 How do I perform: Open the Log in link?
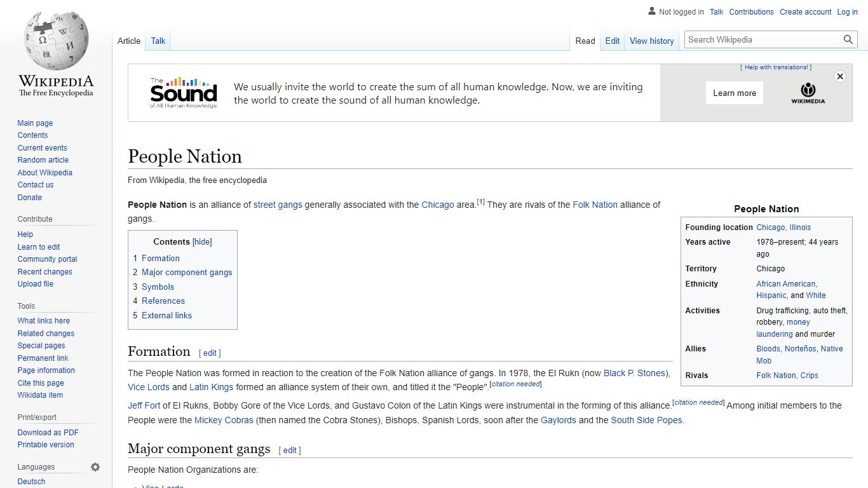point(847,12)
